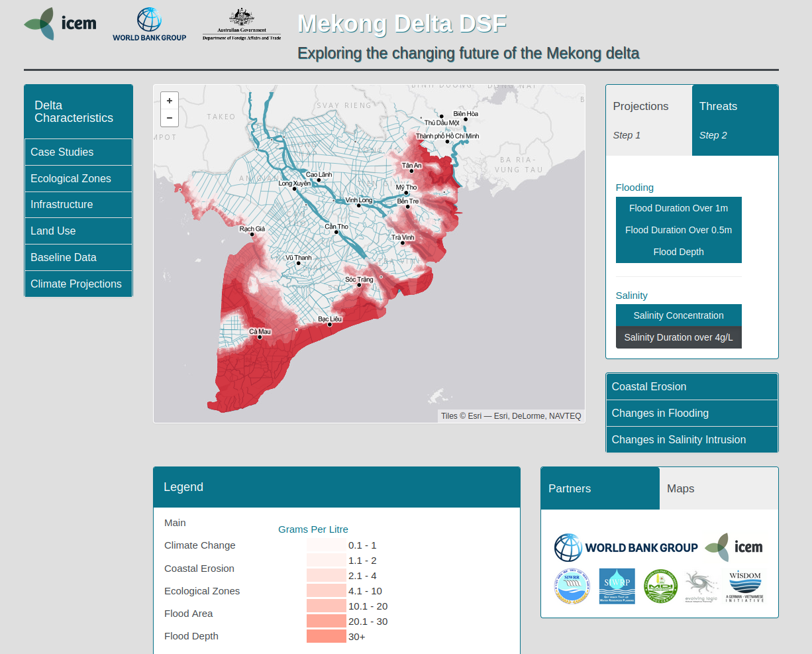Open the Maps tab
The image size is (812, 654).
coord(718,488)
